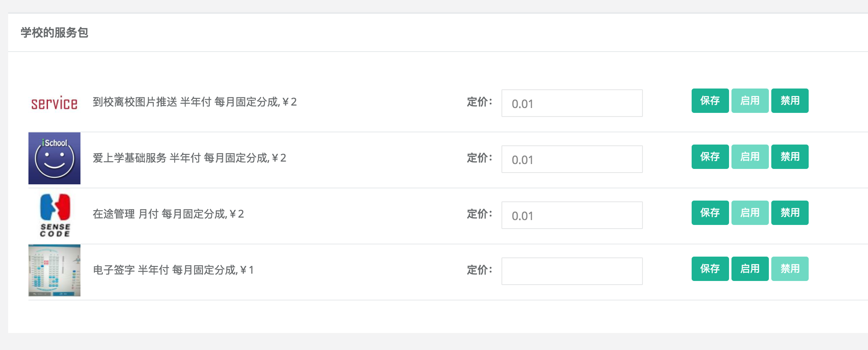868x350 pixels.
Task: Disable the 在途管理 monthly package
Action: pyautogui.click(x=790, y=213)
